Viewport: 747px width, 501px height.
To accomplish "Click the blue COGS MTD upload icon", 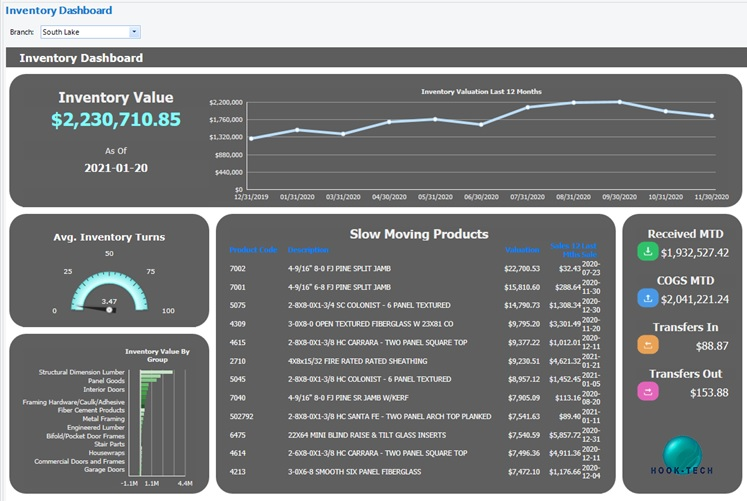I will coord(647,298).
